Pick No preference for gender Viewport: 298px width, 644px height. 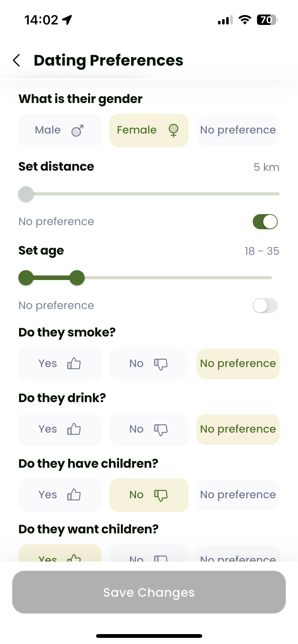(238, 130)
